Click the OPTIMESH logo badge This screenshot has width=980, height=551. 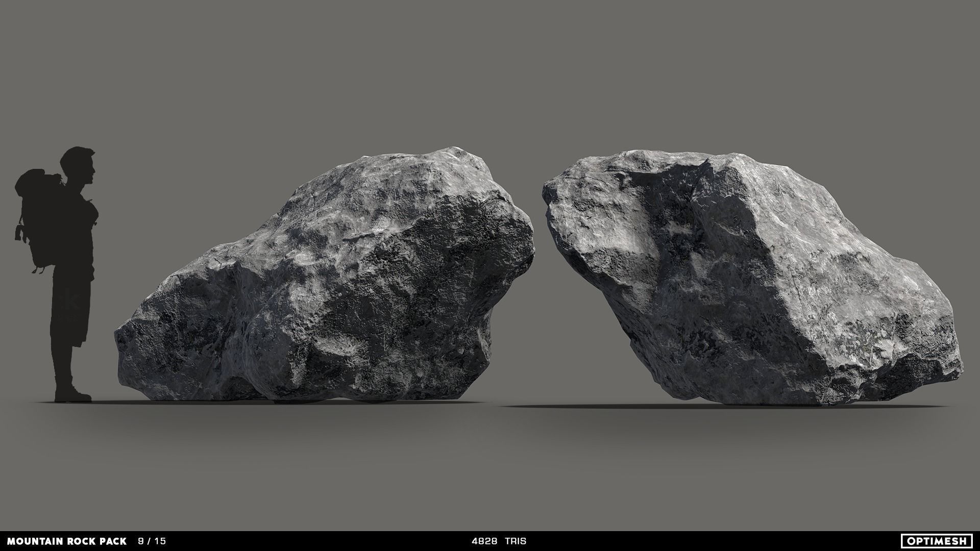coord(937,541)
